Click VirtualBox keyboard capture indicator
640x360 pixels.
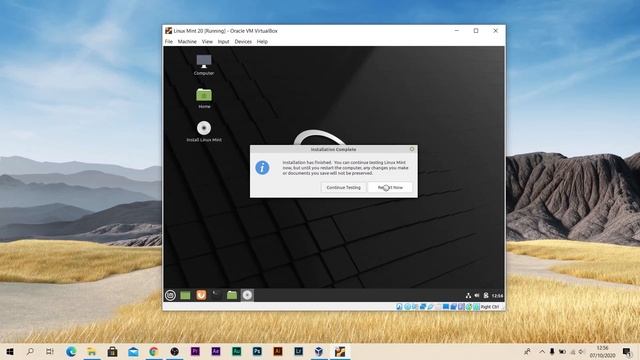tap(476, 307)
